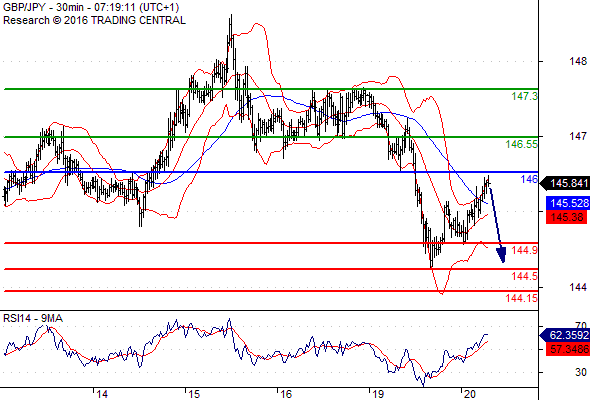Select date 14 on the time axis
Screen dimensions: 590x400
[x=102, y=394]
